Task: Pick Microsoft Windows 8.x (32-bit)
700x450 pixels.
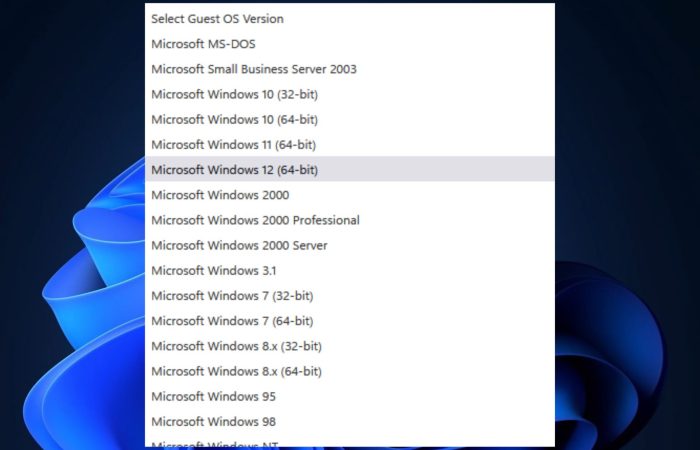Action: (x=350, y=346)
